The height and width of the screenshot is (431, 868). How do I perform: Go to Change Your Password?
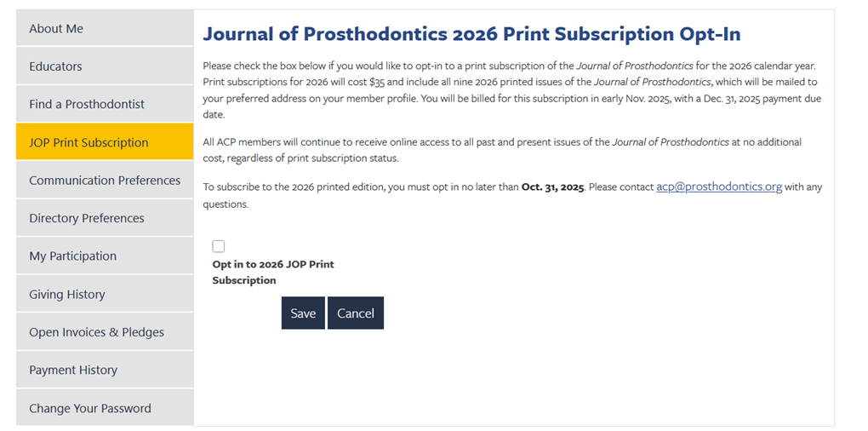[x=90, y=408]
